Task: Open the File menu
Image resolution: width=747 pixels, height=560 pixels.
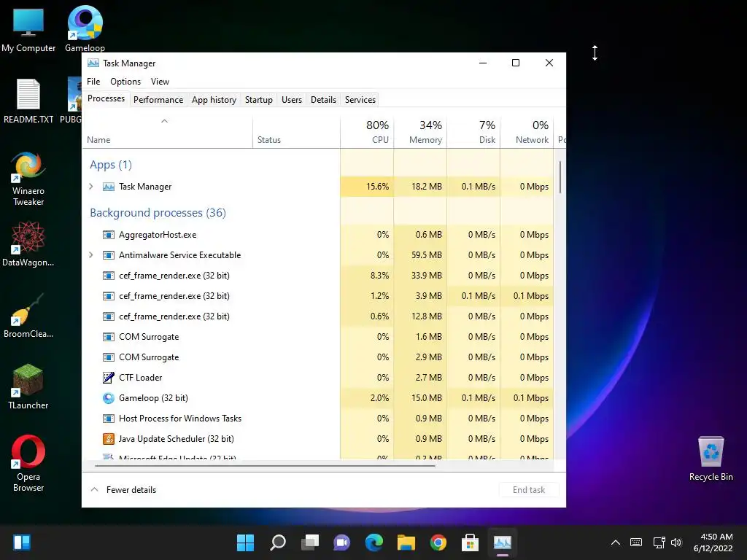Action: point(93,82)
